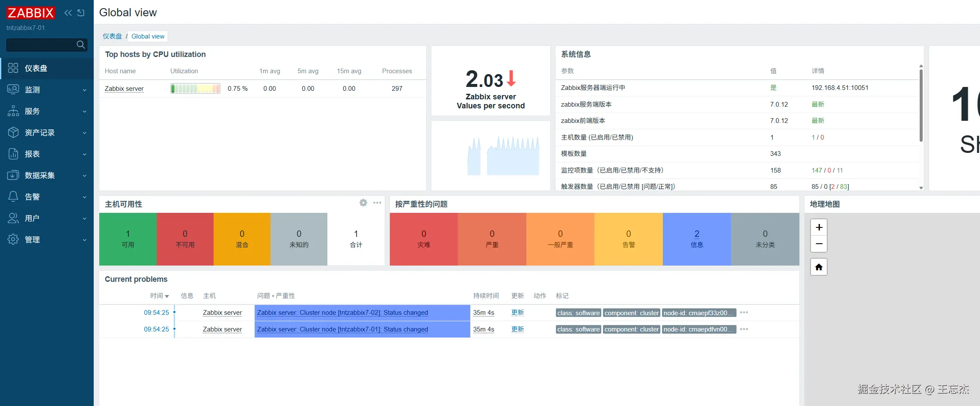Viewport: 980px width, 406px height.
Task: Click the node-id cmaepf33z00 tag
Action: click(699, 313)
